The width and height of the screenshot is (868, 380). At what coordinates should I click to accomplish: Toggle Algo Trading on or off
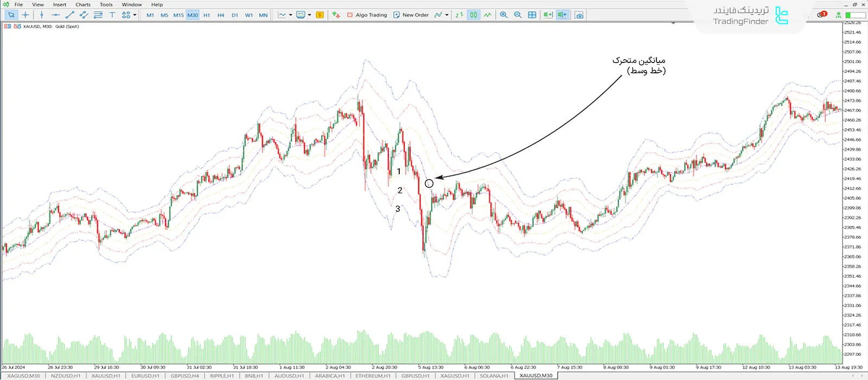pos(367,15)
